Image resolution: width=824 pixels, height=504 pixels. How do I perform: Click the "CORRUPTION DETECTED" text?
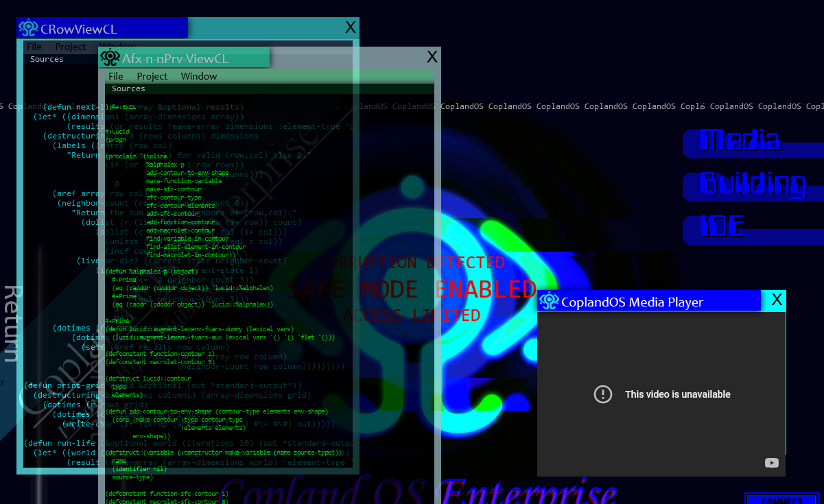coord(412,263)
